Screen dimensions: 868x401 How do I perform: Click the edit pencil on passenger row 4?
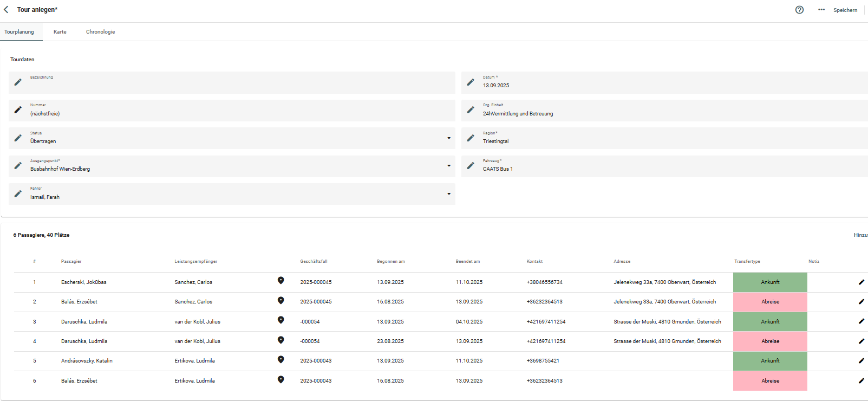861,341
